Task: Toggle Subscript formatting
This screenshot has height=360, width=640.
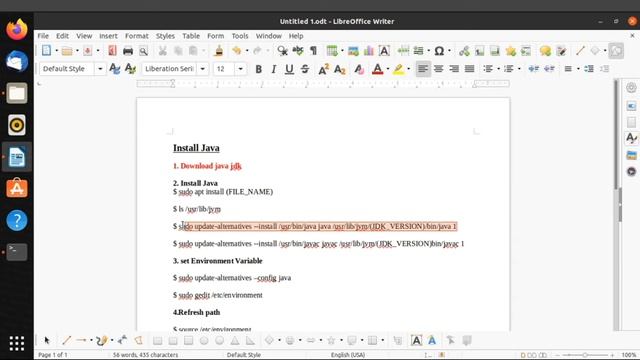Action: pos(340,69)
